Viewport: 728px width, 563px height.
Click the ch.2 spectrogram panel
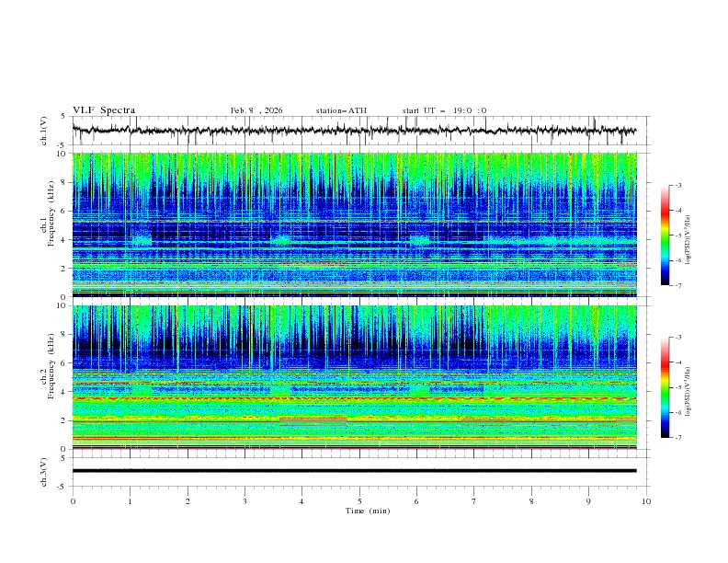[354, 377]
